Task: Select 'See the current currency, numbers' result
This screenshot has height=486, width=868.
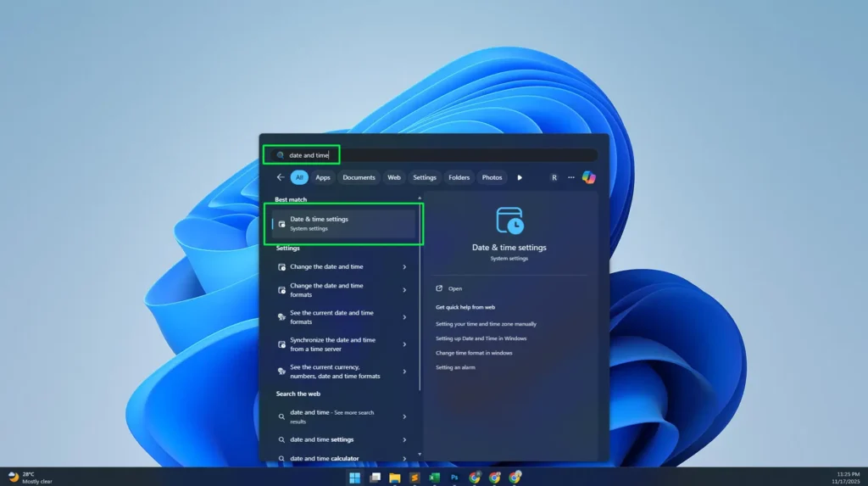Action: pos(344,371)
